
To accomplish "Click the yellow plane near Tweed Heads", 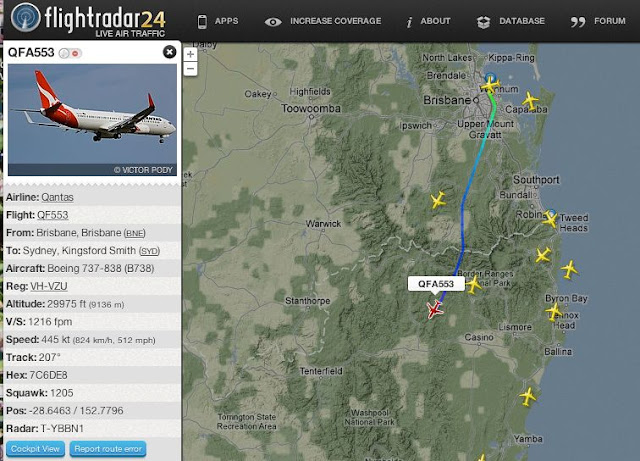I will pos(550,220).
